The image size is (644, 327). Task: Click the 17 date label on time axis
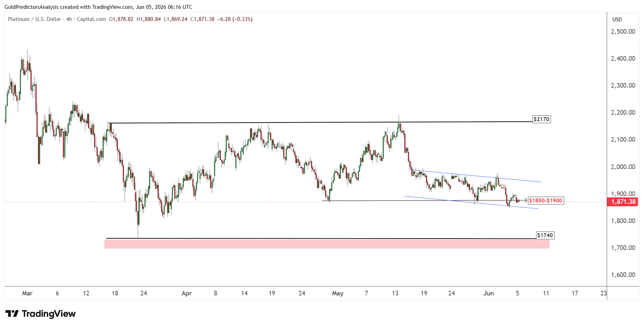(x=575, y=293)
